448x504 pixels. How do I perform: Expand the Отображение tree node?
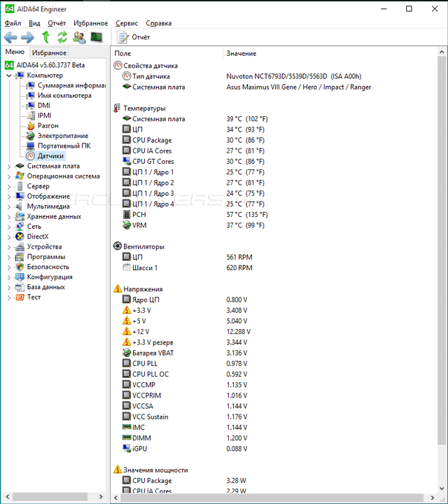point(9,197)
